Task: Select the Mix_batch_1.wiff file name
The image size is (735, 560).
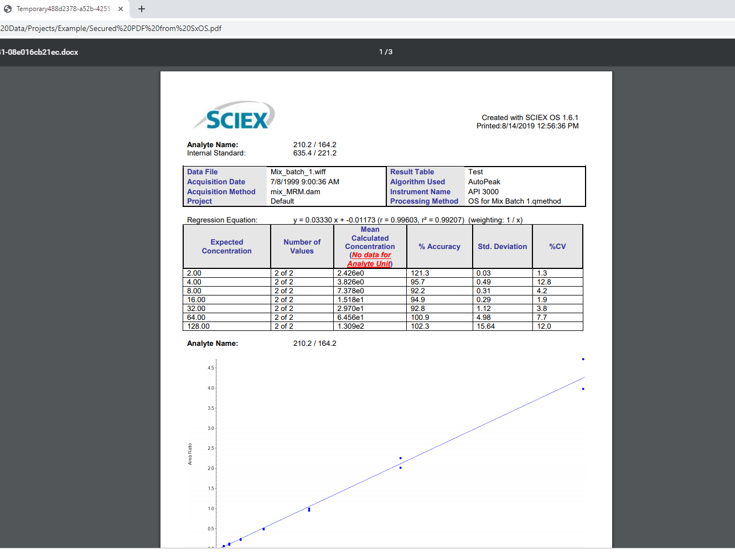Action: [298, 172]
